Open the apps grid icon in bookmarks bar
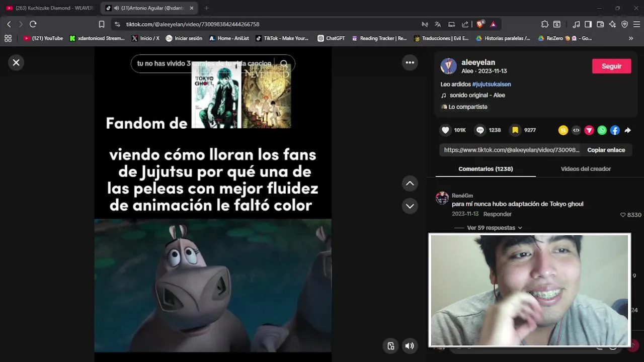The height and width of the screenshot is (362, 644). point(8,38)
